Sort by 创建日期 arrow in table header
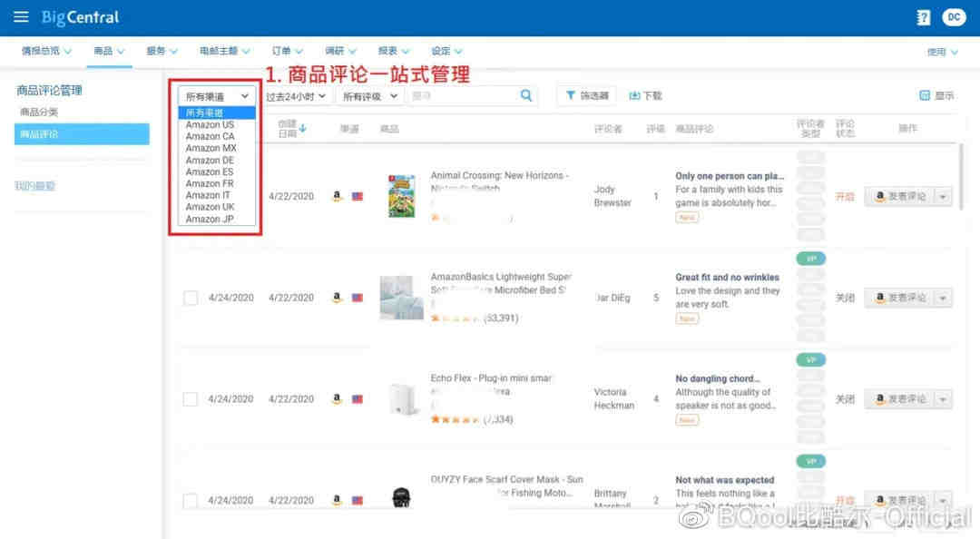This screenshot has height=539, width=980. [x=303, y=129]
